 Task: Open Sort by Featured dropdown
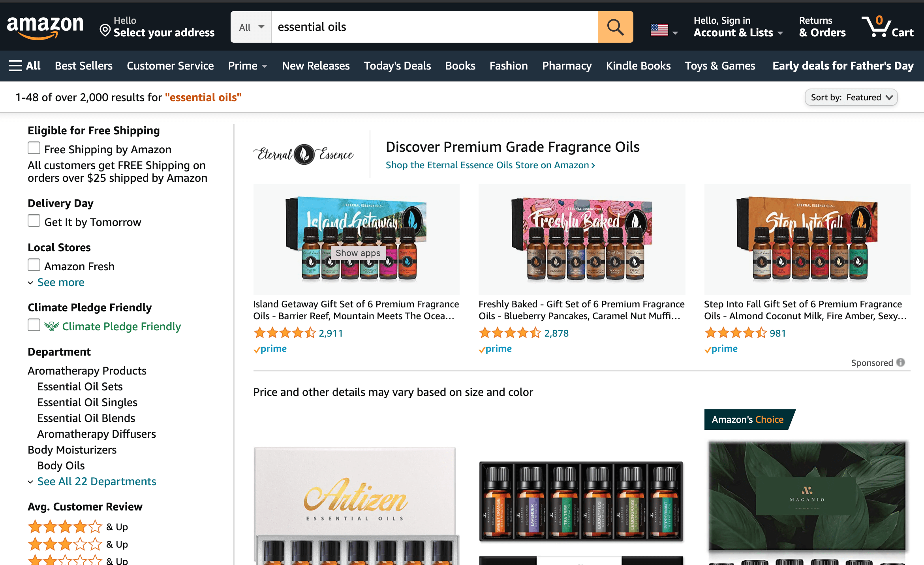click(851, 97)
